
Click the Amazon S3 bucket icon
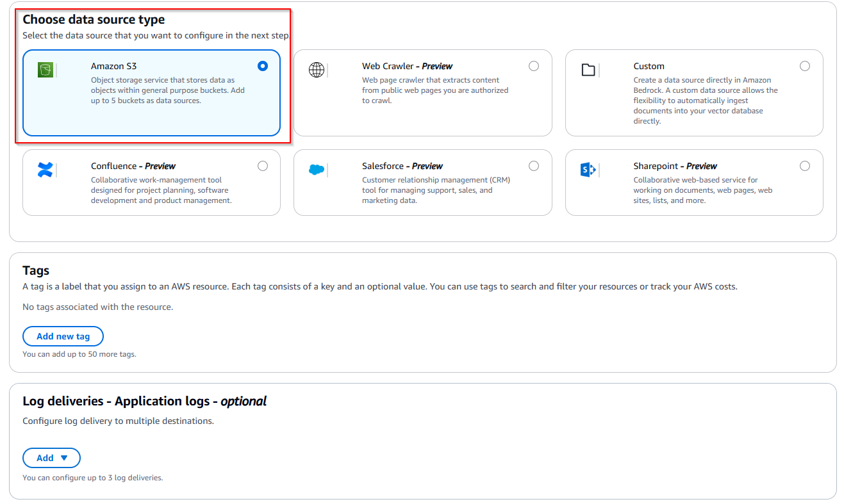45,70
